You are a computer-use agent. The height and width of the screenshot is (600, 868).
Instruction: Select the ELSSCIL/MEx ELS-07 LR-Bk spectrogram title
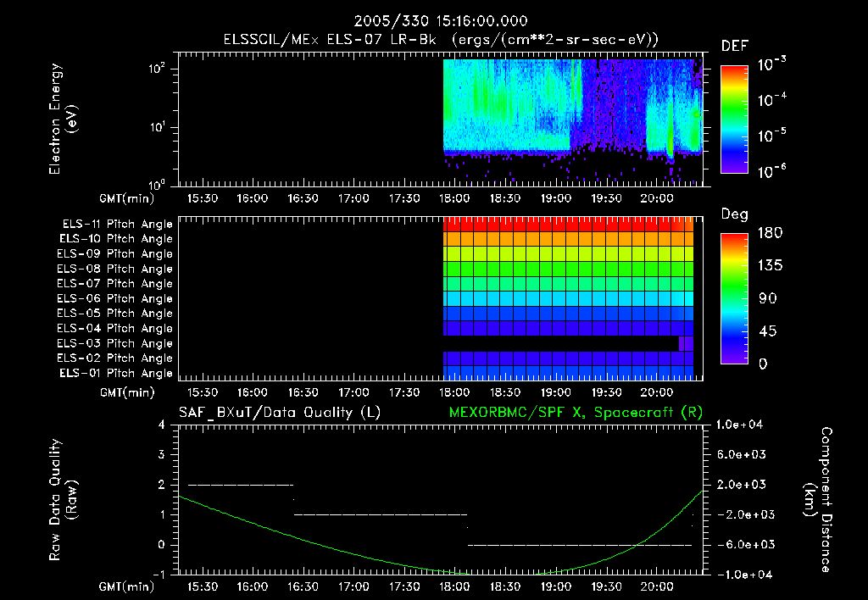click(441, 40)
